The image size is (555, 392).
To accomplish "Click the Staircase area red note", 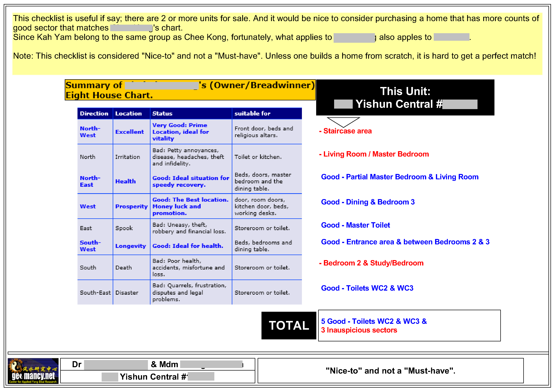I will click(x=345, y=131).
